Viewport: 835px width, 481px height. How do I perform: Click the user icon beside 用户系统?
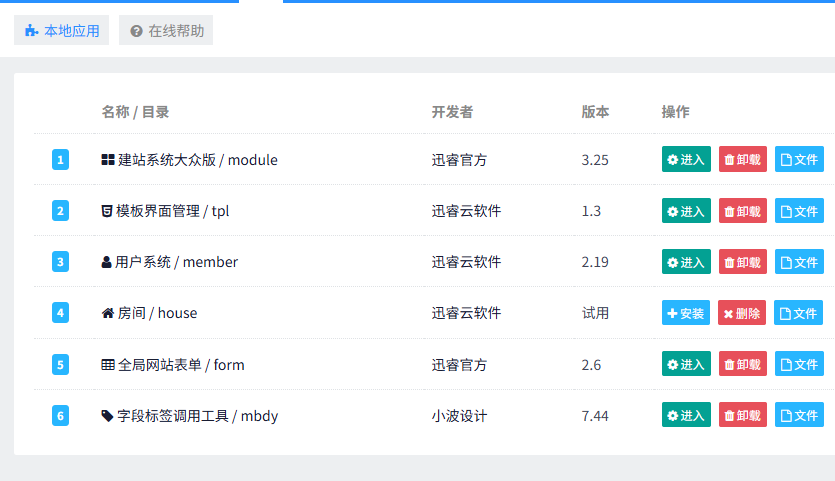click(106, 262)
